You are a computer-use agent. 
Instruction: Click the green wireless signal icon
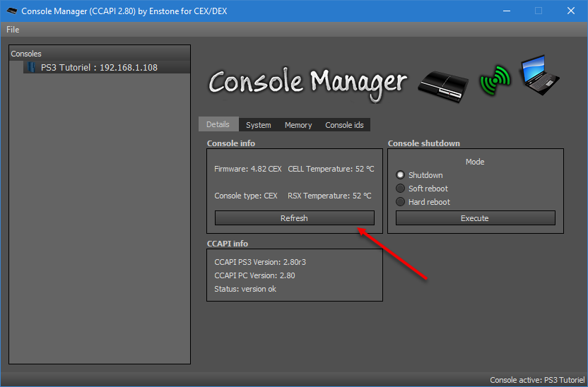pyautogui.click(x=495, y=81)
